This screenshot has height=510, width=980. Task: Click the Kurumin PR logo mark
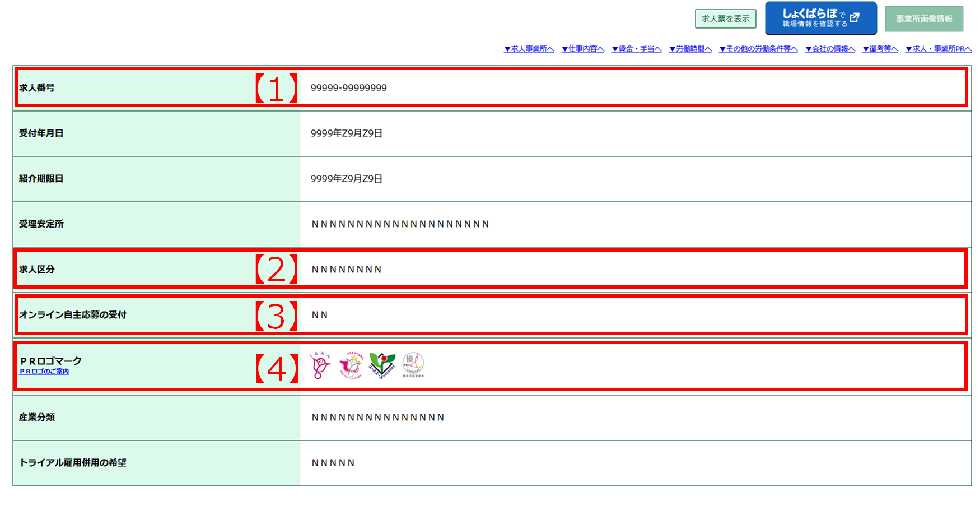[321, 365]
